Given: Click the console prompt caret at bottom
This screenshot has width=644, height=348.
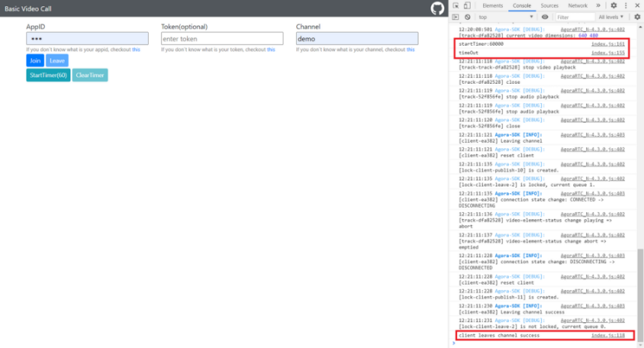Looking at the screenshot, I should tap(454, 343).
